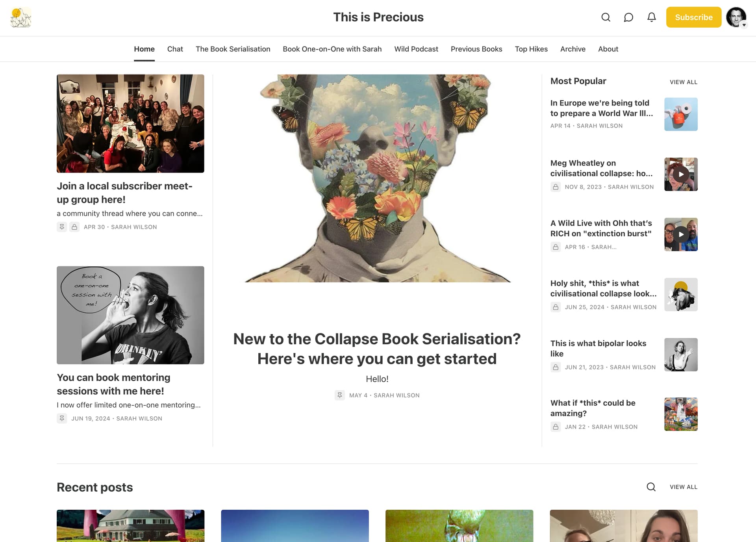The width and height of the screenshot is (756, 542).
Task: Switch to The Book Serialisation tab
Action: [233, 49]
